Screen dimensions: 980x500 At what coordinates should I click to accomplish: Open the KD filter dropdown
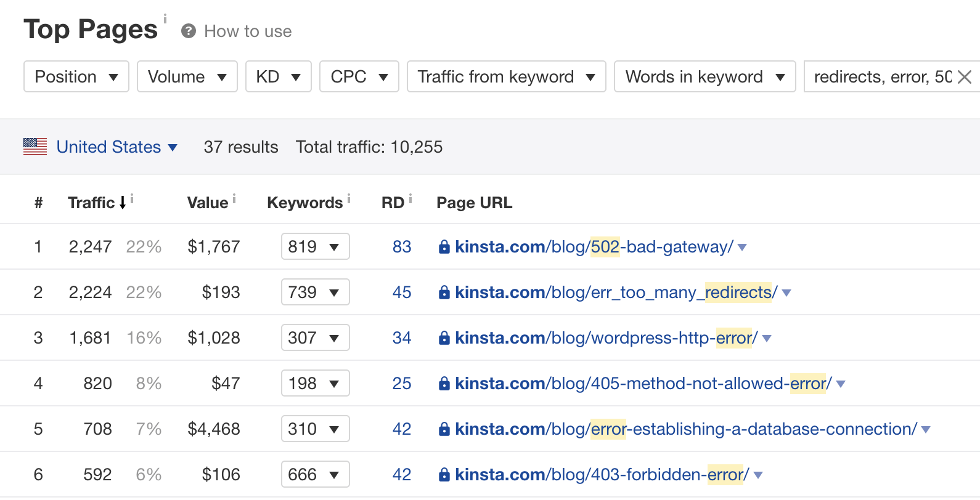pyautogui.click(x=279, y=76)
